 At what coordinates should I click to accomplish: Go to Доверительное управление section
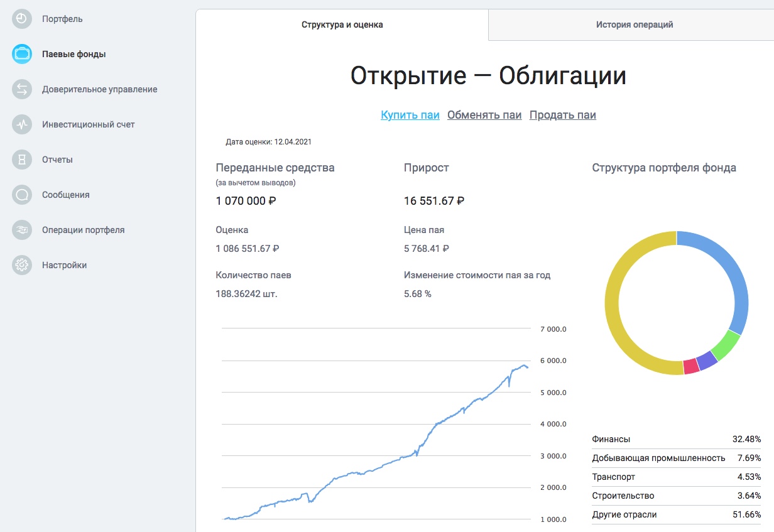pyautogui.click(x=99, y=89)
